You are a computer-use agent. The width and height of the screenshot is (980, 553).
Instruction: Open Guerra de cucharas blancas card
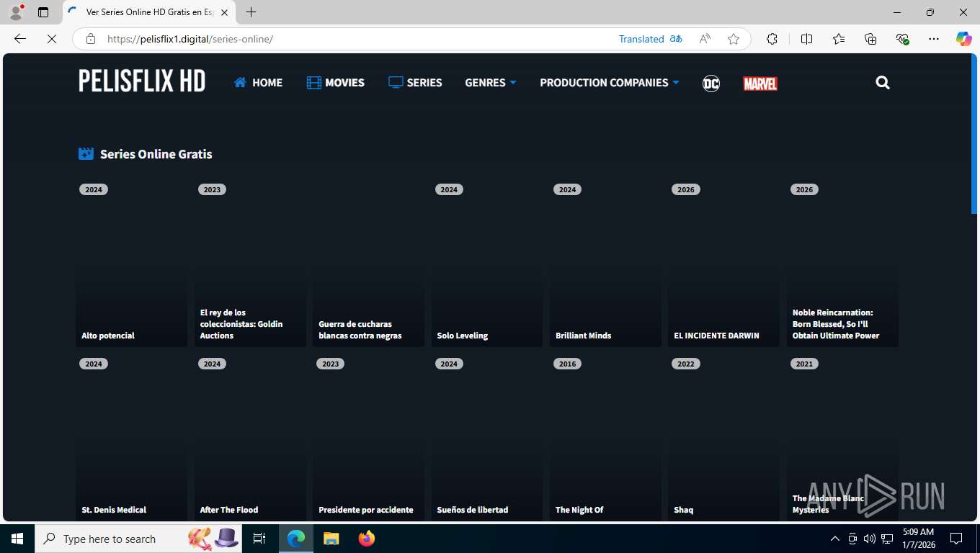tap(368, 263)
